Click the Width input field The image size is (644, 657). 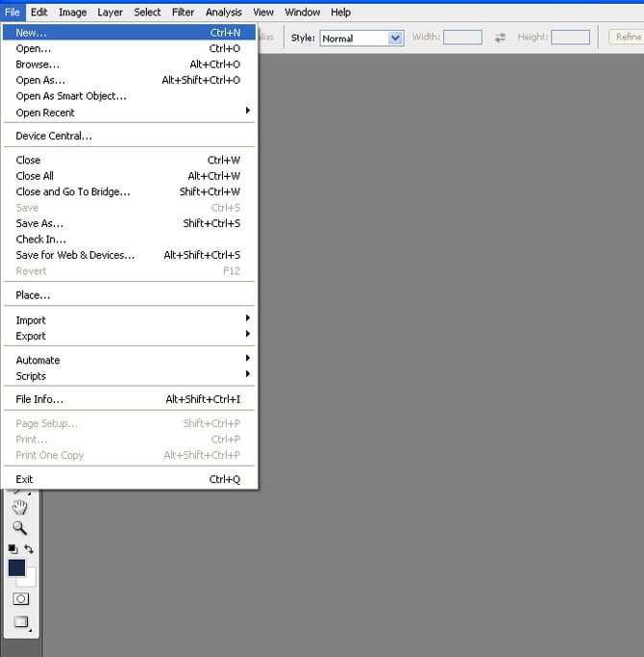click(462, 38)
